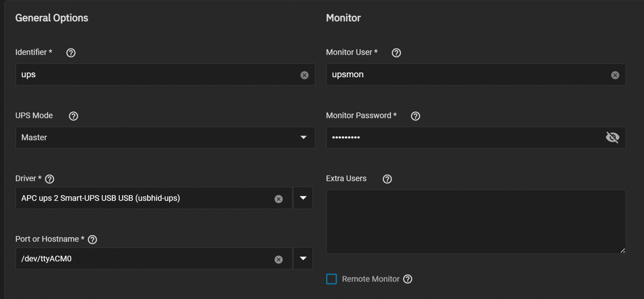Focus the Monitor Password input field

coord(463,137)
